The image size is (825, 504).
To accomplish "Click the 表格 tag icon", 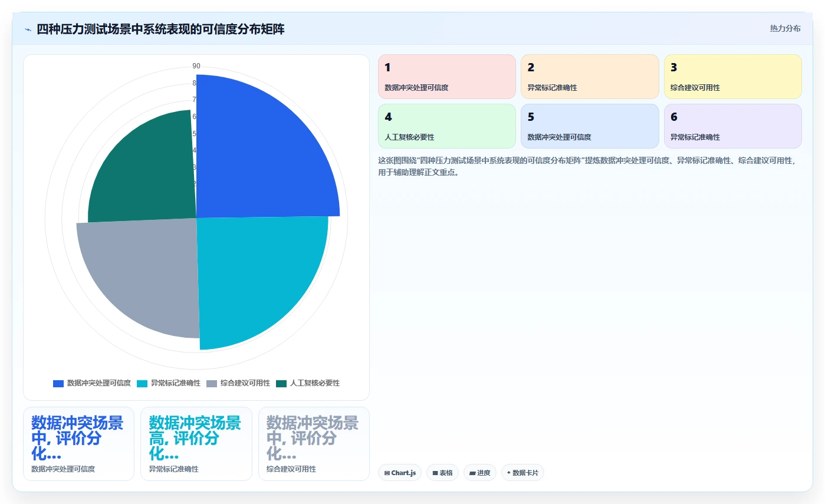I will tap(435, 473).
